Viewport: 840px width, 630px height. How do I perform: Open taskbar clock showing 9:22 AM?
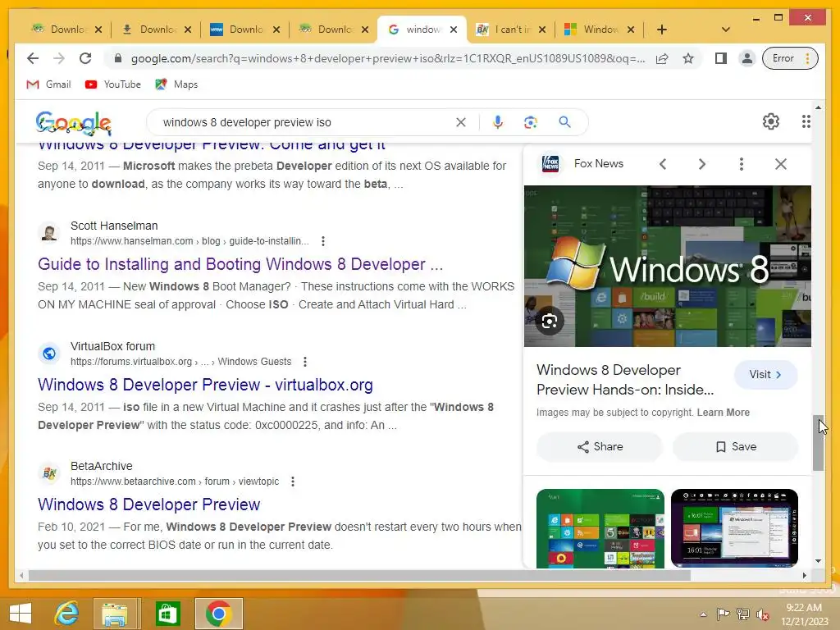click(x=804, y=614)
